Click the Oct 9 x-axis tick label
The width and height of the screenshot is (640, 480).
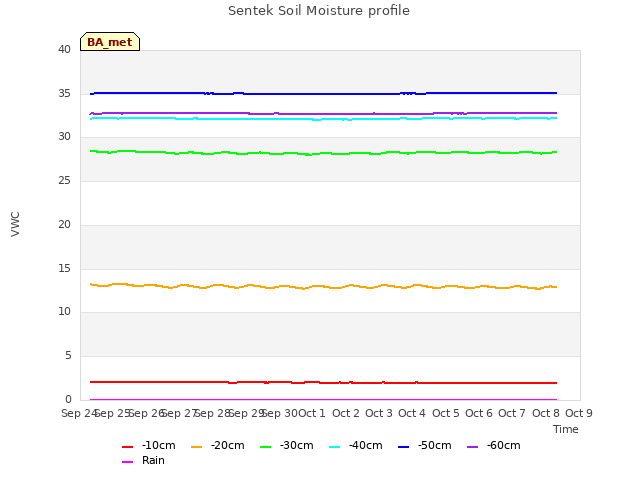pos(578,413)
